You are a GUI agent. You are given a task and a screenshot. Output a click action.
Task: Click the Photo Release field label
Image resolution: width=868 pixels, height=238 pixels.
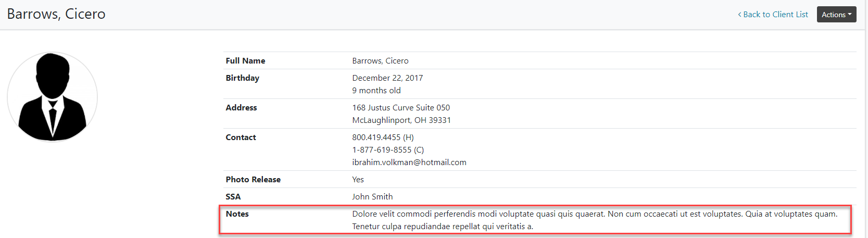coord(253,180)
